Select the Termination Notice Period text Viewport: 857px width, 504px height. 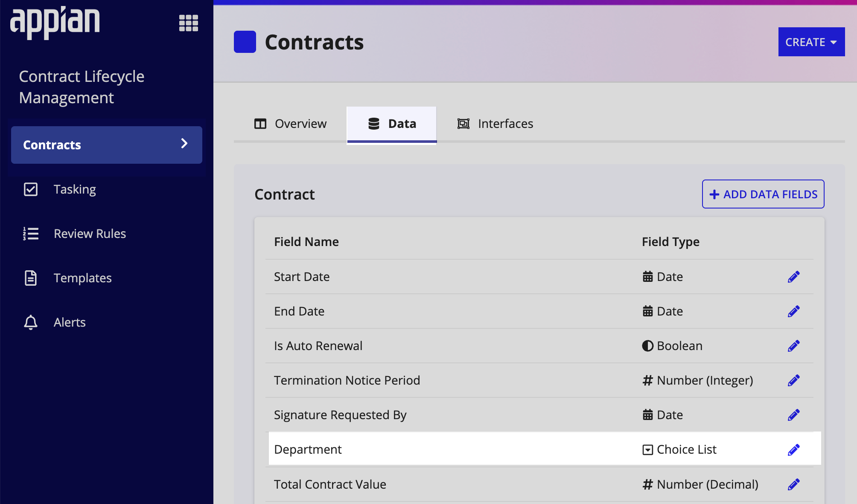pos(347,380)
